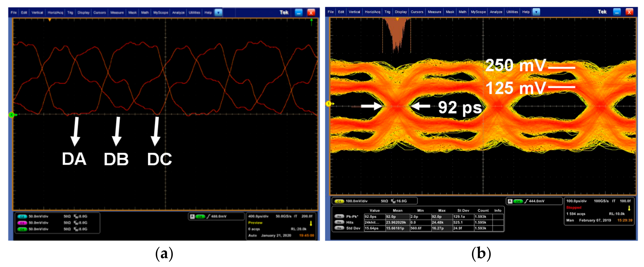Click the orange trigger position marker above DA waveform
644x267 pixels.
pyautogui.click(x=50, y=20)
